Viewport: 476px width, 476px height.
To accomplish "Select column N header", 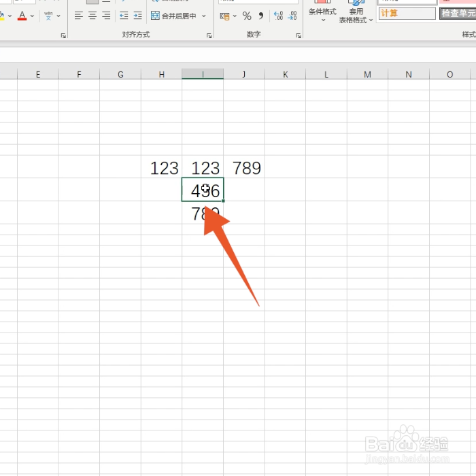I will click(x=409, y=74).
